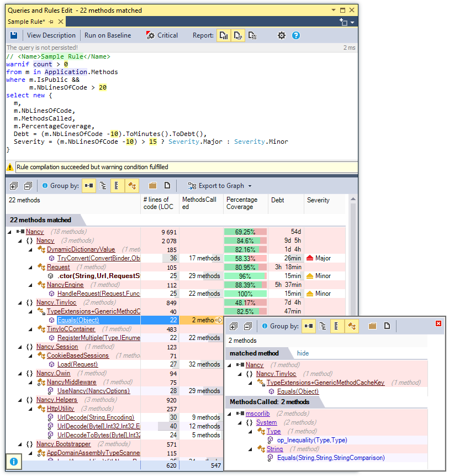The image size is (449, 476).
Task: Click the Severity column header
Action: 318,200
